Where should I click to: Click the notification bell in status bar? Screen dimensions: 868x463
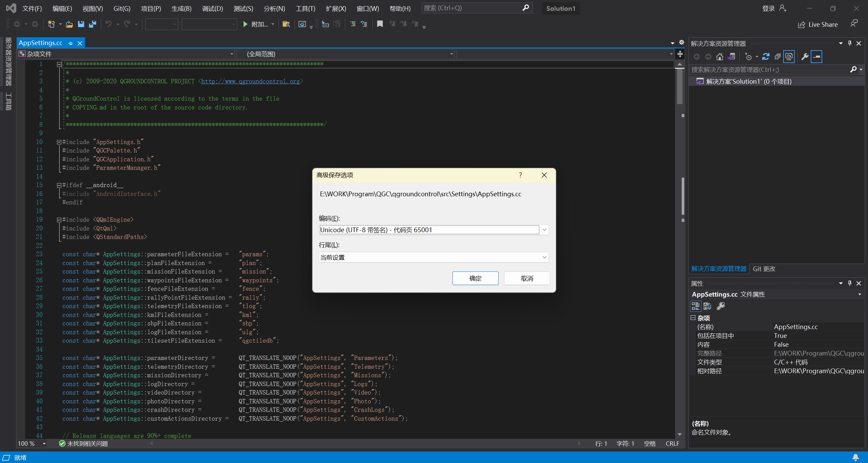[855, 458]
